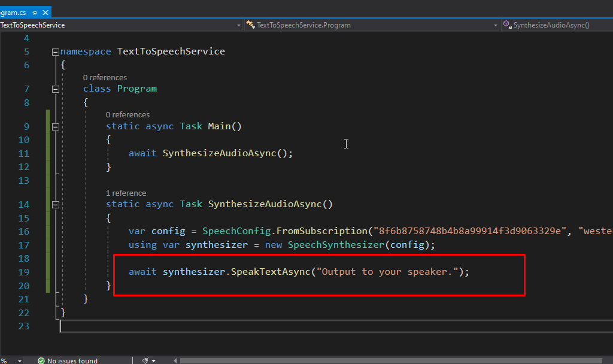Click the horizontal scrollbar left arrow

click(175, 360)
